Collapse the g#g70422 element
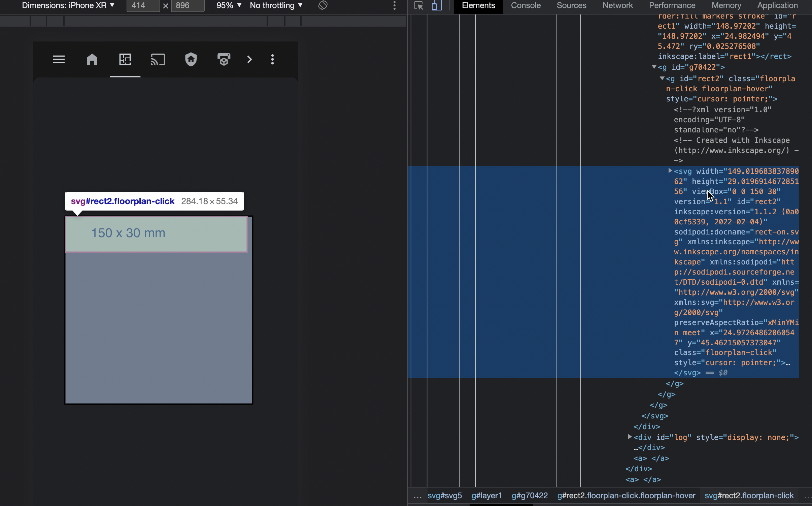Image resolution: width=812 pixels, height=506 pixels. coord(654,67)
